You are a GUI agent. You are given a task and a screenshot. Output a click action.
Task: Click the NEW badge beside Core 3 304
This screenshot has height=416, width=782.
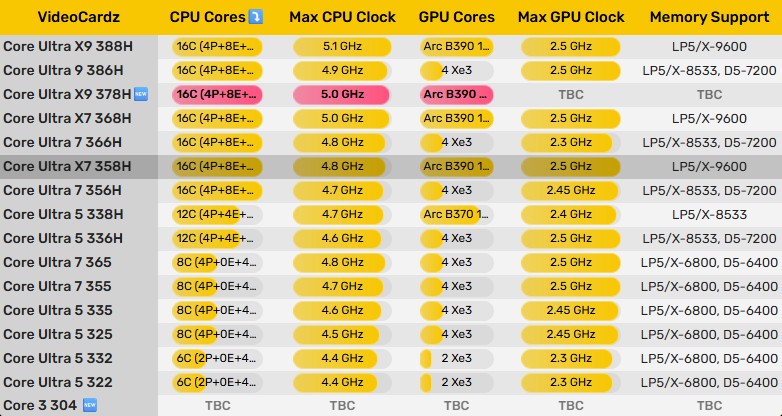coord(90,406)
